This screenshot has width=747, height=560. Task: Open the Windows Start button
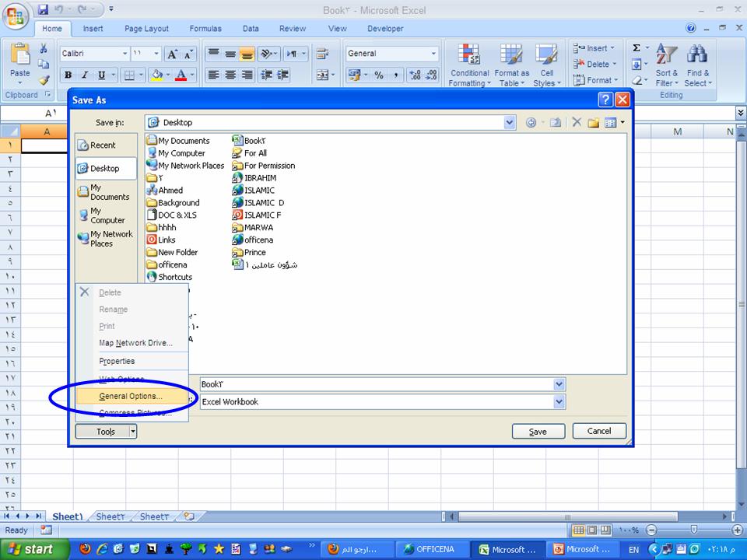pyautogui.click(x=34, y=549)
